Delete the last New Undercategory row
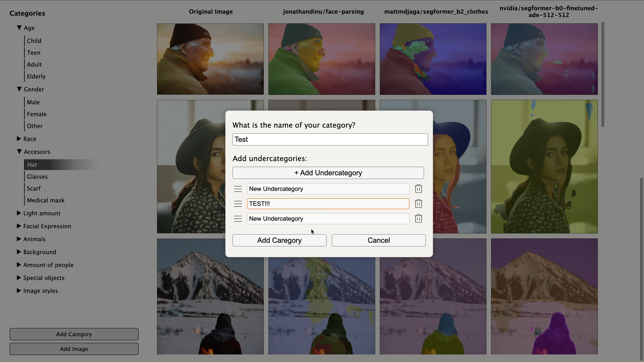This screenshot has width=644, height=362. (418, 219)
